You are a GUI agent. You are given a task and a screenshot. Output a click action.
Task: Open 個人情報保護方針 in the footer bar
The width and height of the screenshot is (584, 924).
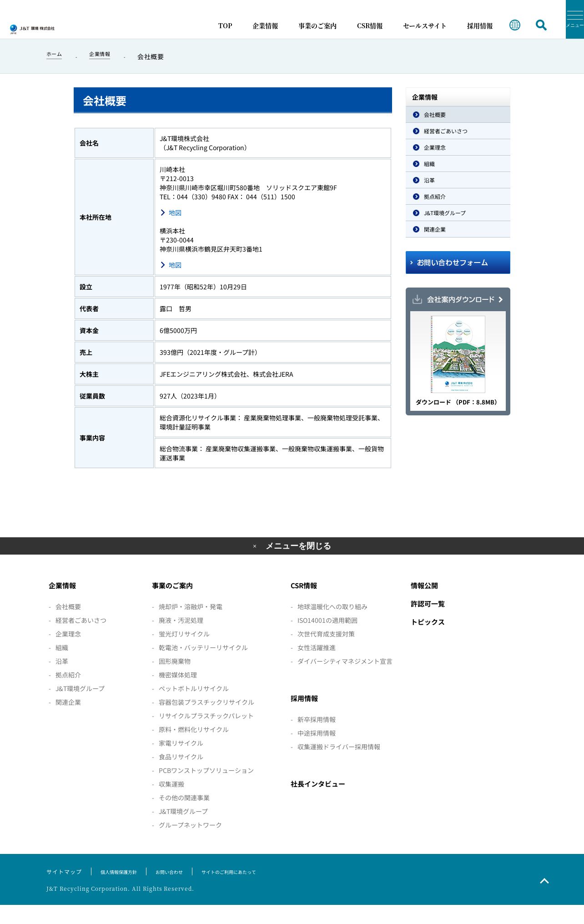pyautogui.click(x=119, y=872)
